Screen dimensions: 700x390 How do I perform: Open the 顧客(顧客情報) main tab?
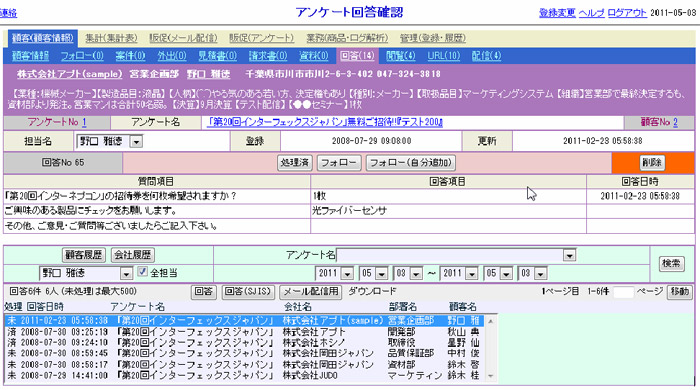(x=42, y=38)
